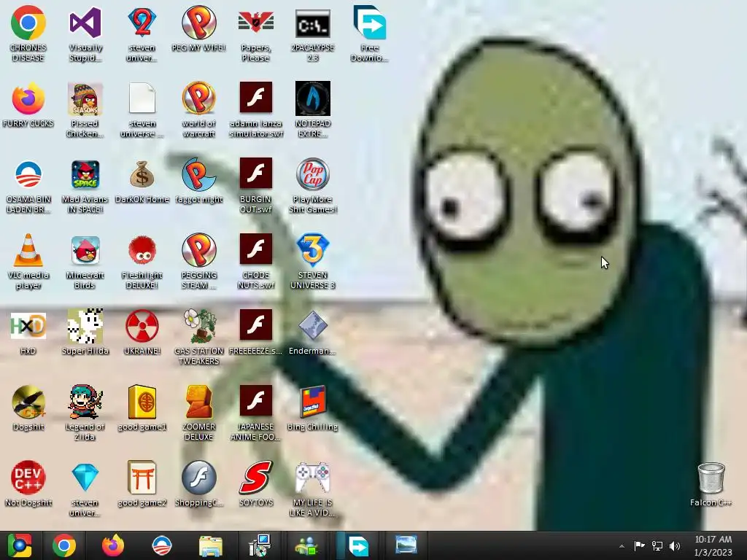This screenshot has height=560, width=747.
Task: Show hidden system tray icons arrow
Action: 622,546
